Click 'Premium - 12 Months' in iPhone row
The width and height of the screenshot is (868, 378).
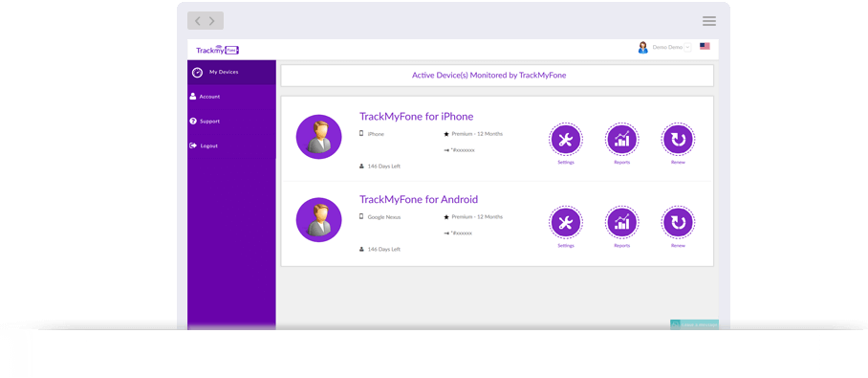(477, 134)
